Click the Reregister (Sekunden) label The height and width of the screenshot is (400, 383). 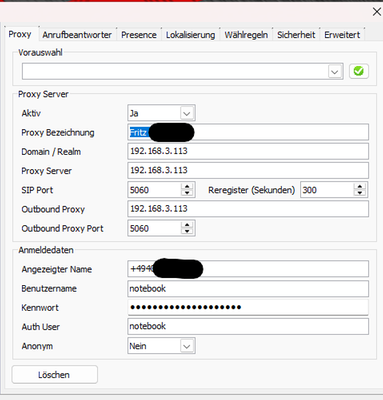point(252,190)
